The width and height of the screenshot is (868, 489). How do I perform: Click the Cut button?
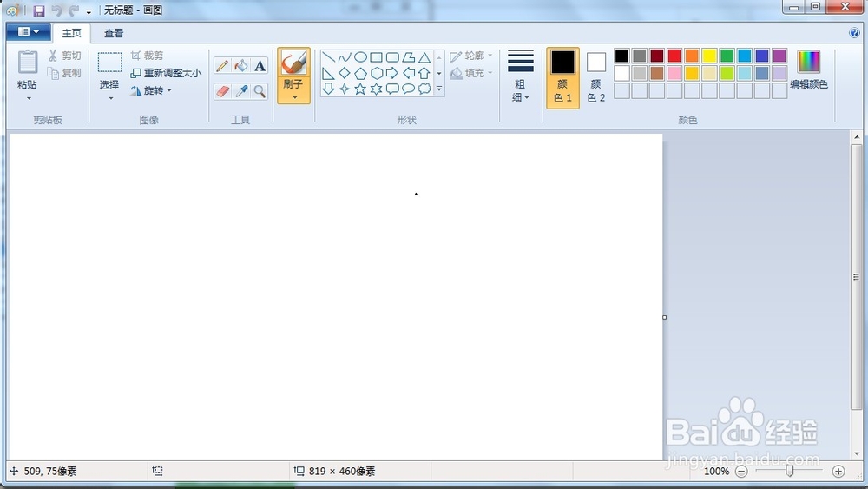click(x=65, y=56)
